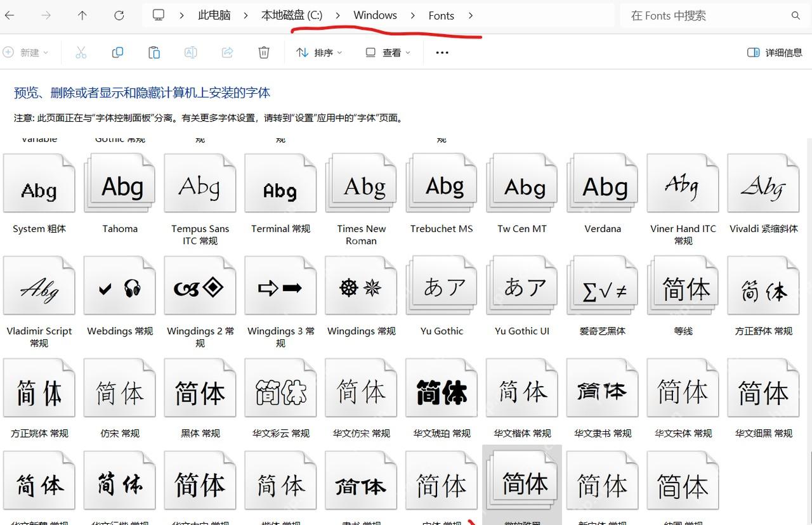The image size is (812, 525).
Task: Select the 华文隶书 常规 font
Action: click(x=603, y=399)
